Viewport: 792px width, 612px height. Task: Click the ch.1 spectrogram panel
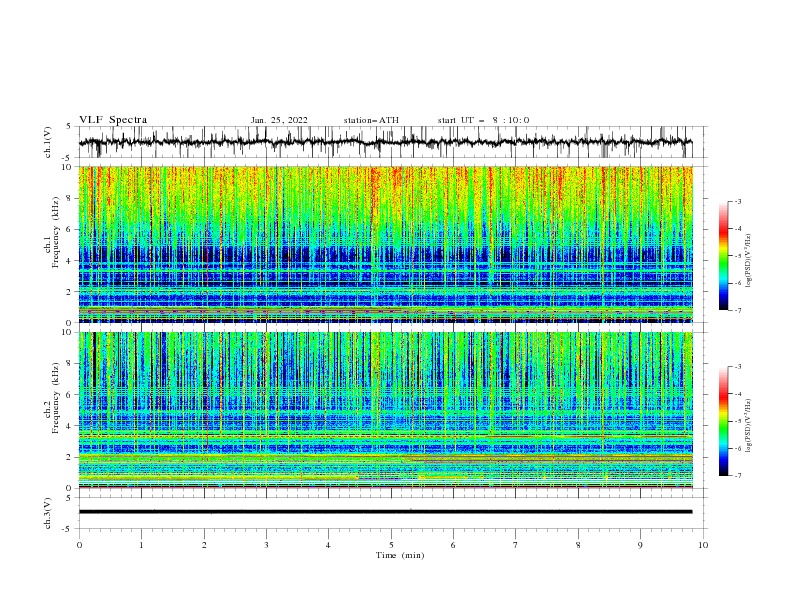[x=386, y=244]
